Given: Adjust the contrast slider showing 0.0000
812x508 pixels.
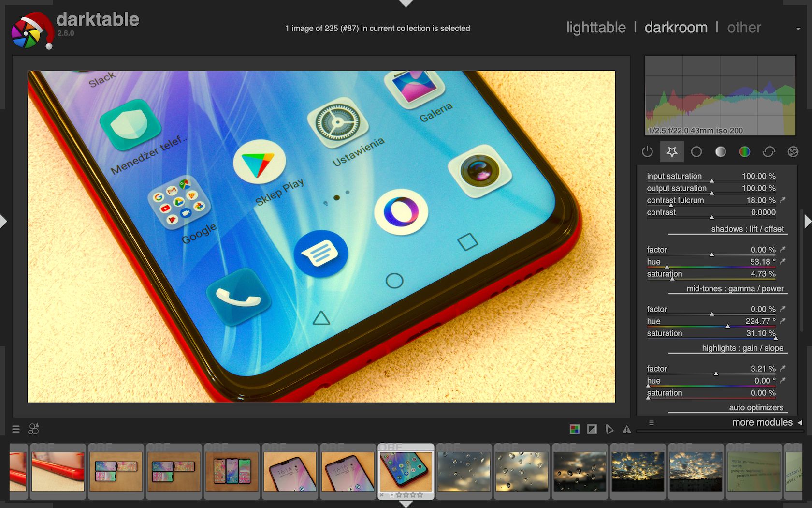Looking at the screenshot, I should coord(711,213).
